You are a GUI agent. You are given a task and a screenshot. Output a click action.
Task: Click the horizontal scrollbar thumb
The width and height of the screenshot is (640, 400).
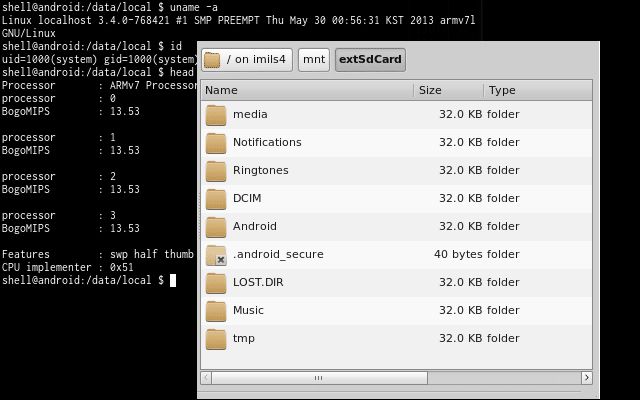pyautogui.click(x=319, y=378)
